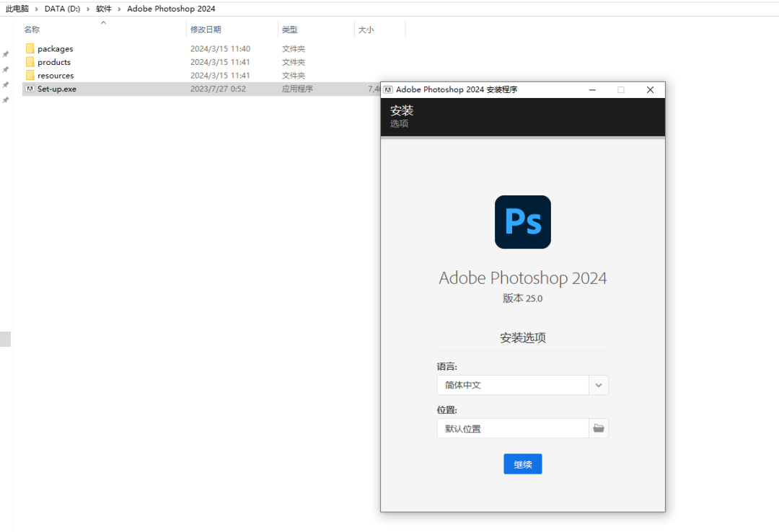Click the 继续 button
779x532 pixels.
523,464
